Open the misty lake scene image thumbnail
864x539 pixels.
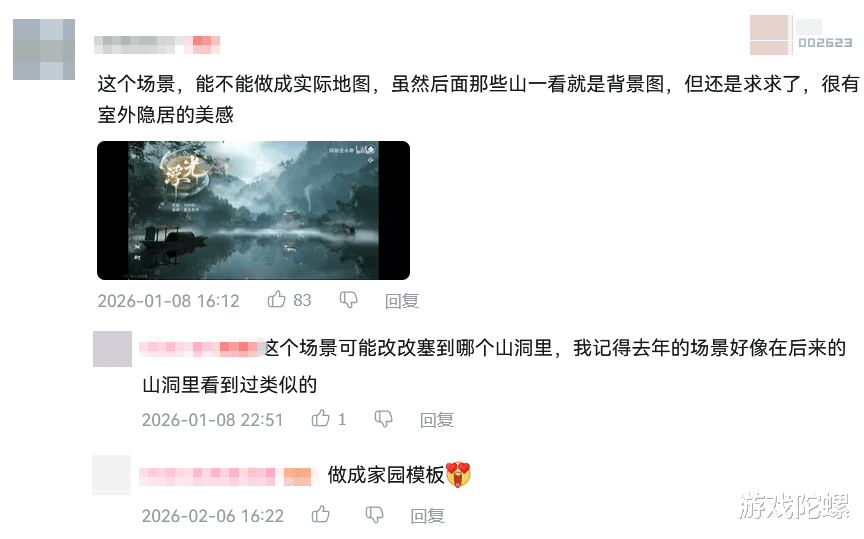[253, 211]
